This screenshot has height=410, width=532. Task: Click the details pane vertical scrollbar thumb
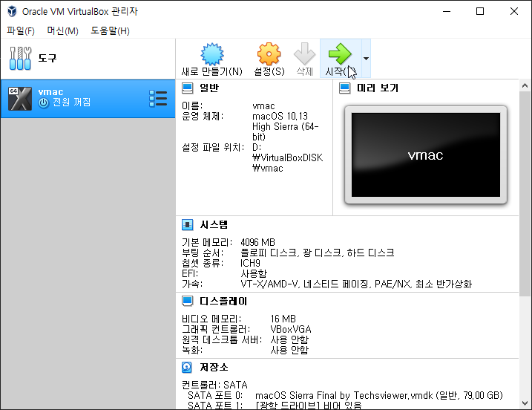pos(525,193)
